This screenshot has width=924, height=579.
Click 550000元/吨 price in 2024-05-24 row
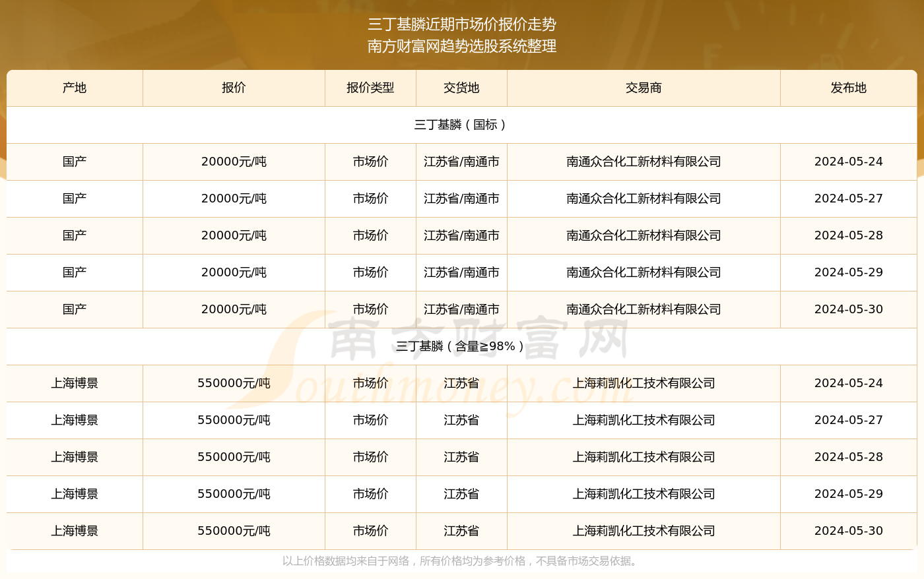click(x=234, y=383)
